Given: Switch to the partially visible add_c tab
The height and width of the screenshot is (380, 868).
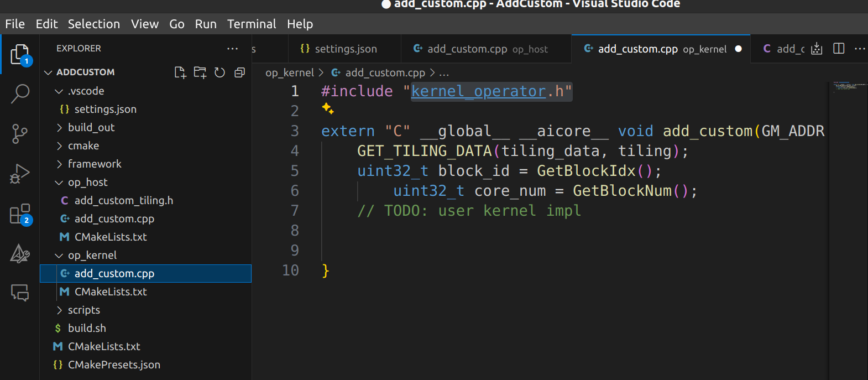Looking at the screenshot, I should click(x=784, y=49).
